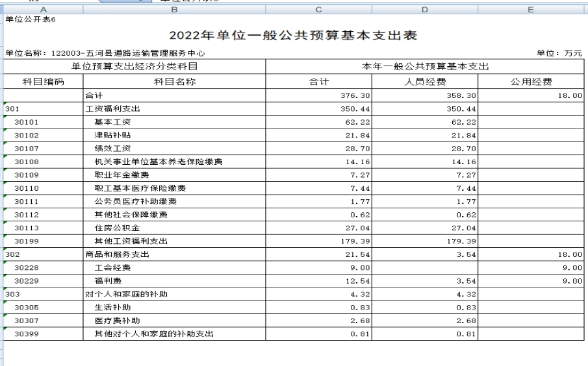Click 0.62 in the 人员经费 column
This screenshot has height=366, width=588.
point(425,215)
